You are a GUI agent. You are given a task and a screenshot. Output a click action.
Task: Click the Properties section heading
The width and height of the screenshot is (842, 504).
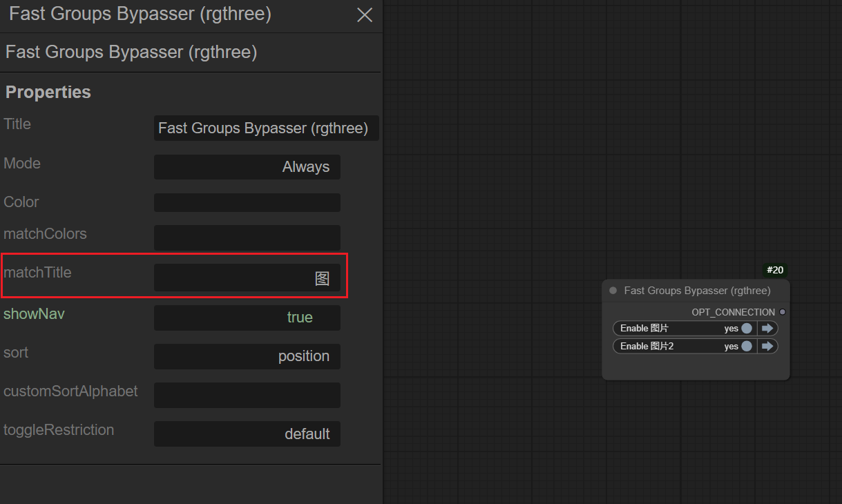[x=48, y=92]
